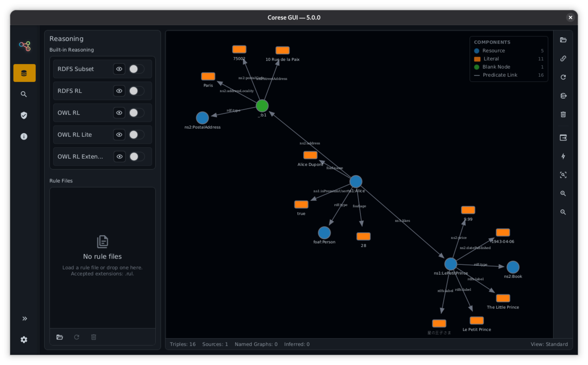The image size is (588, 365).
Task: Open the Data view in the sidebar
Action: pyautogui.click(x=24, y=73)
